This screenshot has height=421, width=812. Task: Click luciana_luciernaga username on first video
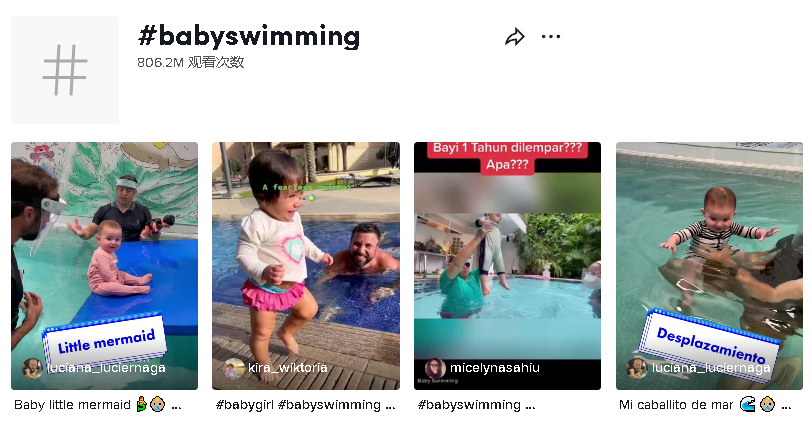(x=106, y=368)
